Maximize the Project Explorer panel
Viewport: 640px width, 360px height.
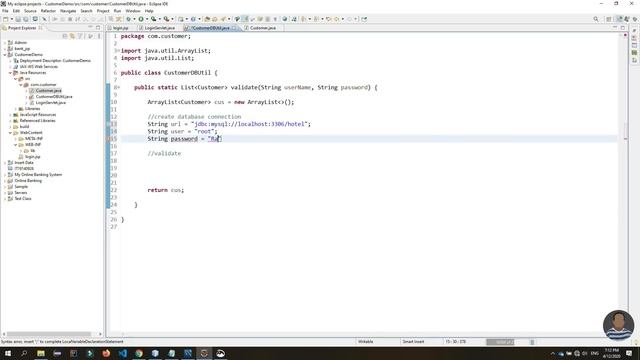98,27
